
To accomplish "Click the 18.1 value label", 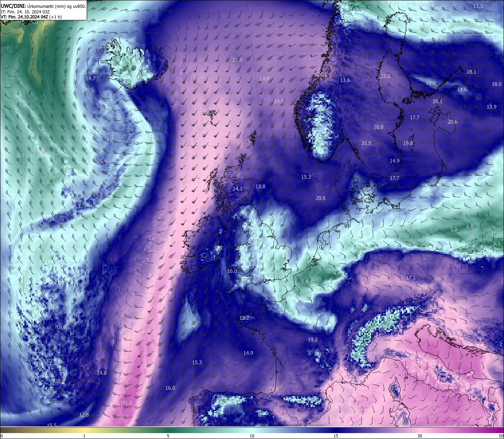I will 471,72.
